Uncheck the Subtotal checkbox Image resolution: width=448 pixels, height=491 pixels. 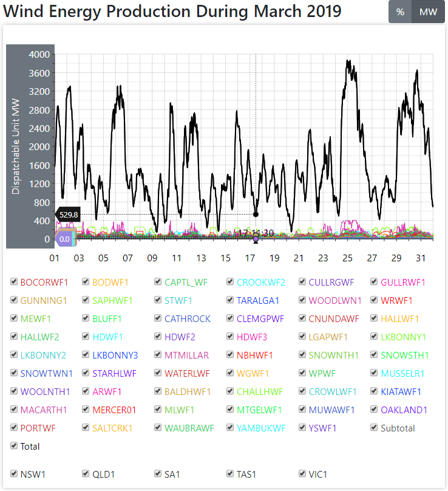click(x=375, y=428)
